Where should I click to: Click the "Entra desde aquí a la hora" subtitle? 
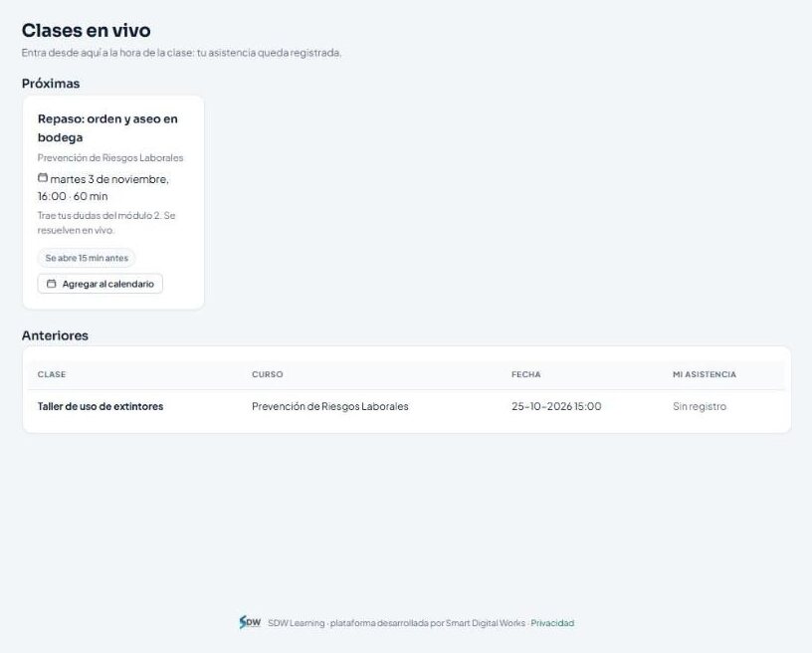pos(181,53)
